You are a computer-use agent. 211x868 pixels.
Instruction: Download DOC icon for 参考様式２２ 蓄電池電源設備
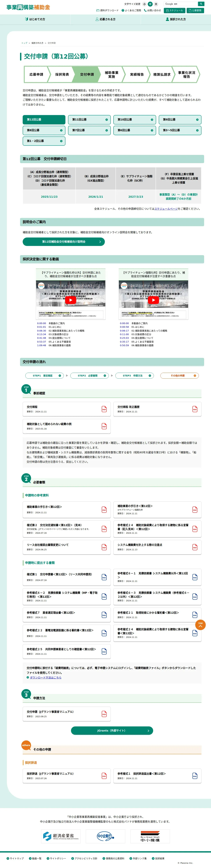(104, 633)
